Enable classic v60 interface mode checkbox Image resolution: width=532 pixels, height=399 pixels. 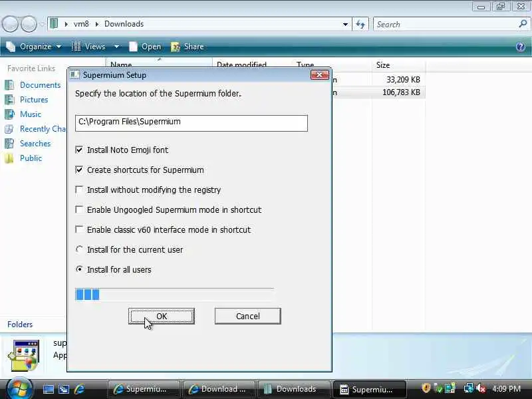point(79,229)
